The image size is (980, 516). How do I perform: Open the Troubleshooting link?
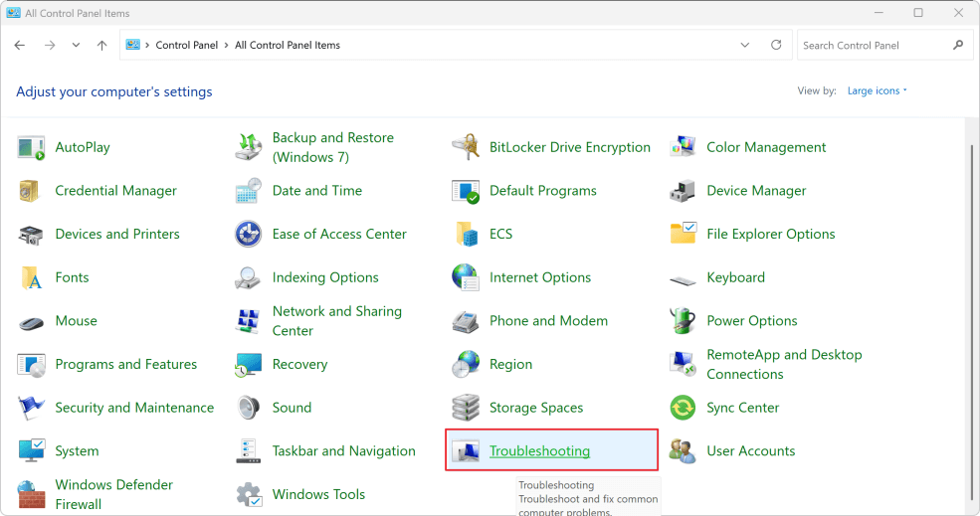point(539,451)
